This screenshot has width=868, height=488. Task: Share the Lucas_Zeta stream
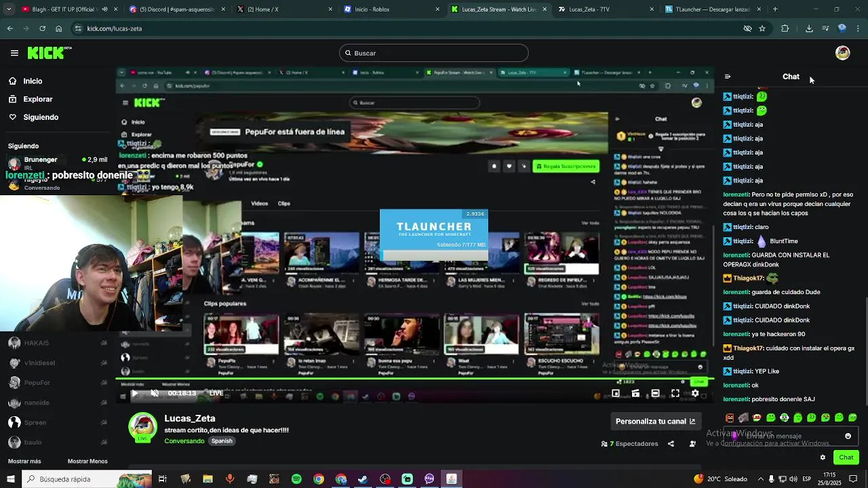(671, 444)
